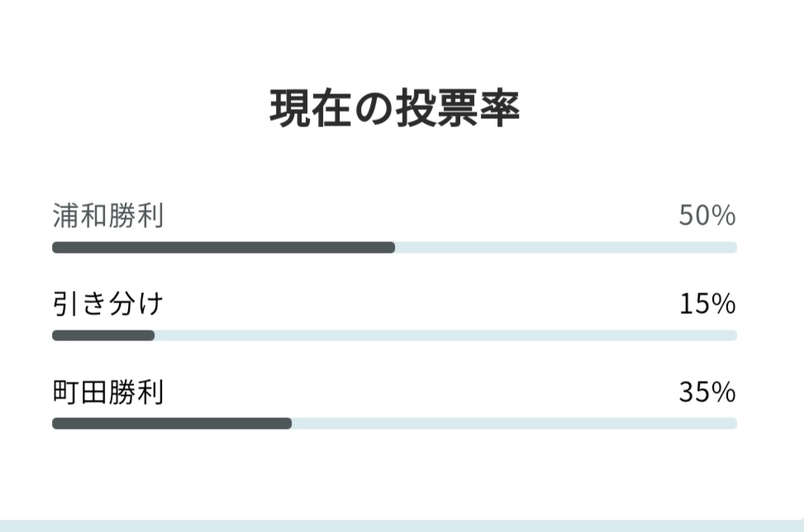The height and width of the screenshot is (532, 804).
Task: Click the right end of 引き分け progress bar
Action: 733,335
